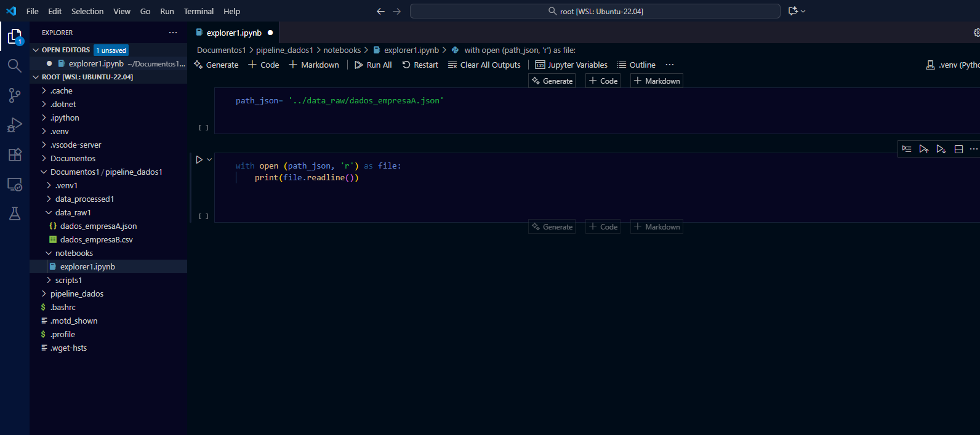Image resolution: width=980 pixels, height=435 pixels.
Task: Open the Source Control view
Action: [x=15, y=95]
